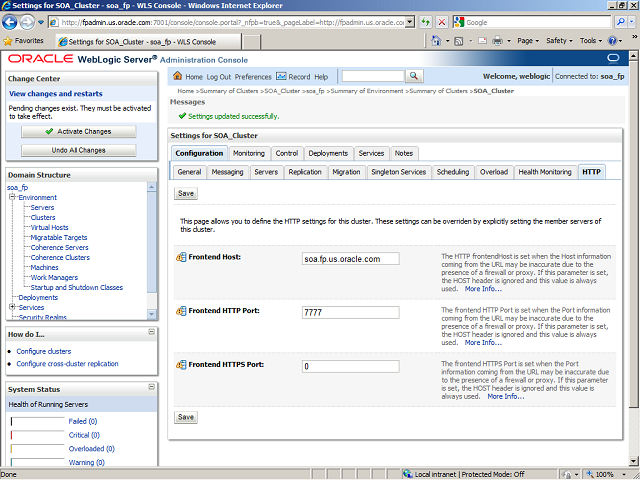Click the Record icon in console toolbar

[281, 76]
